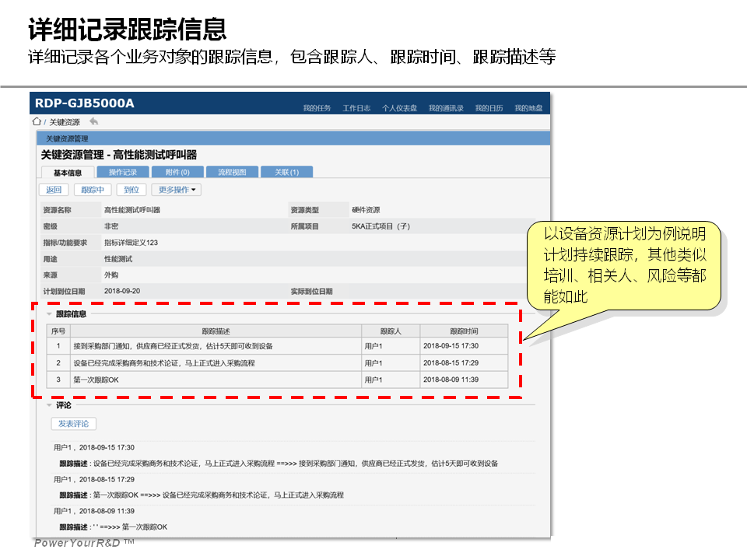Screen dimensions: 747x560
Task: Click the 到位 button
Action: [132, 190]
